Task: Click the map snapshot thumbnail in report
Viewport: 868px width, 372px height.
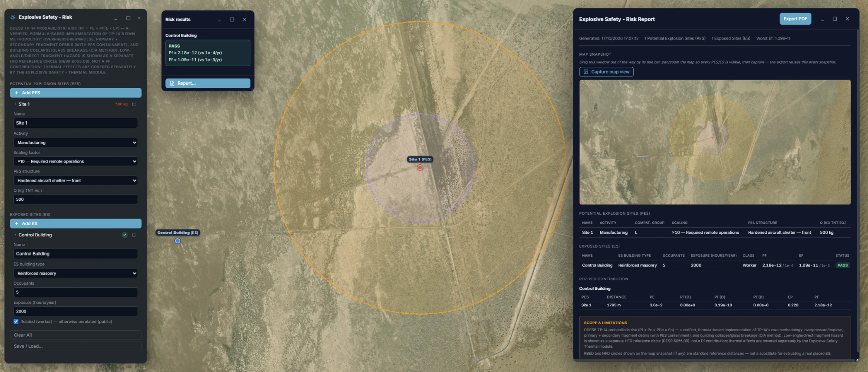Action: [x=715, y=142]
